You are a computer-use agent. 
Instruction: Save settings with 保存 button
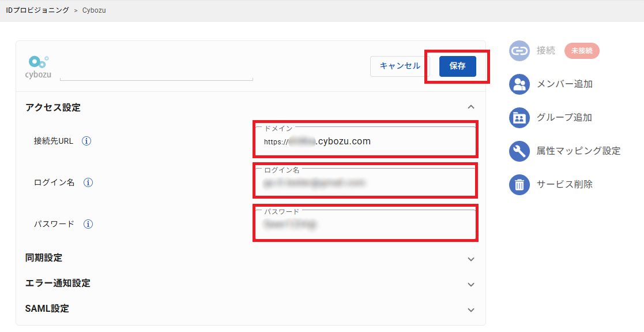click(458, 66)
